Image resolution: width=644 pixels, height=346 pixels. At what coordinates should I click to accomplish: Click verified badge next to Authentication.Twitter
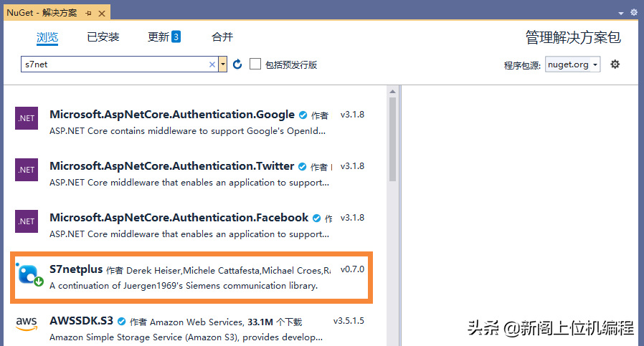(303, 167)
